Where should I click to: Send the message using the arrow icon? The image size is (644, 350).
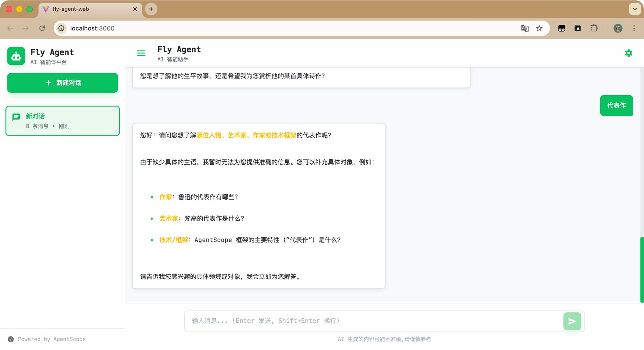tap(572, 321)
